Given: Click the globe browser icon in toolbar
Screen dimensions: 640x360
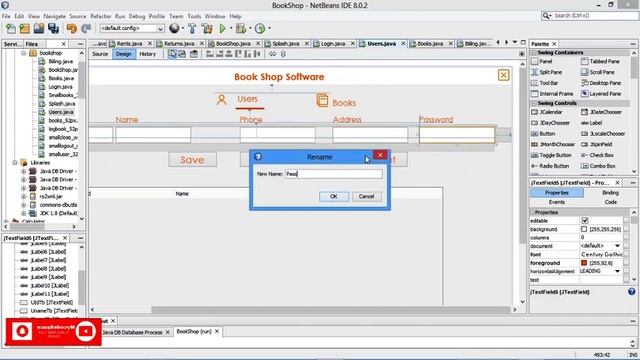Looking at the screenshot, I should point(174,28).
